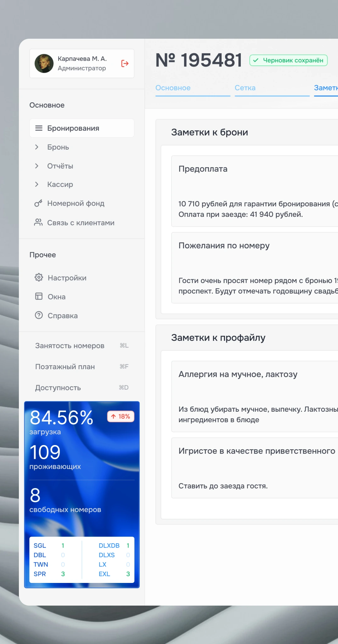Screen dimensions: 338x644
Task: Click the ⌘D shortcut hint
Action: (x=124, y=388)
